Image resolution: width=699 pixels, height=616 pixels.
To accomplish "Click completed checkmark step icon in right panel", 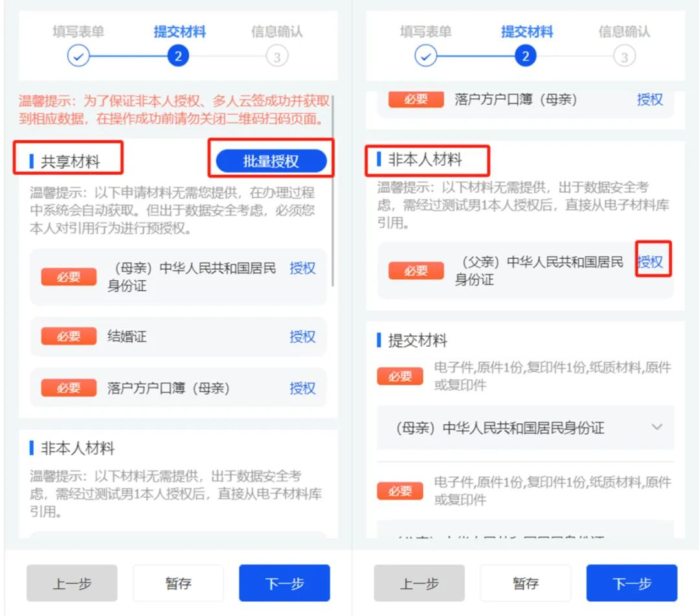I will 425,56.
